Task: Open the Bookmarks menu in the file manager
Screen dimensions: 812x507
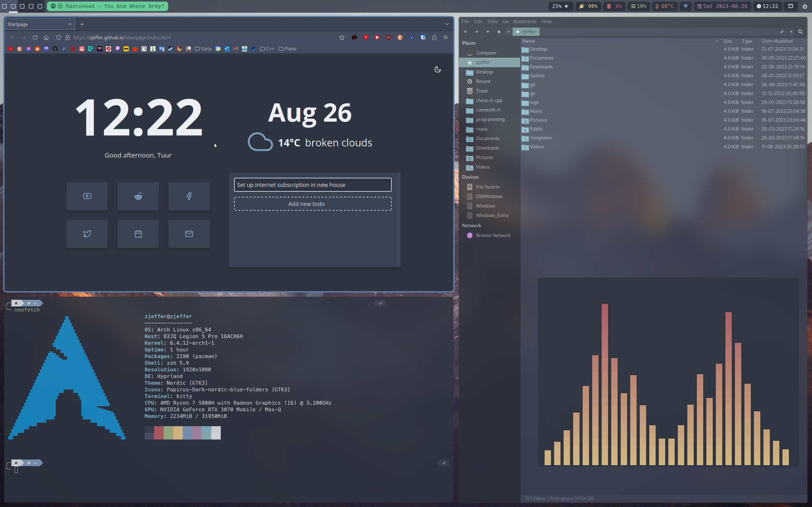Action: (x=524, y=22)
